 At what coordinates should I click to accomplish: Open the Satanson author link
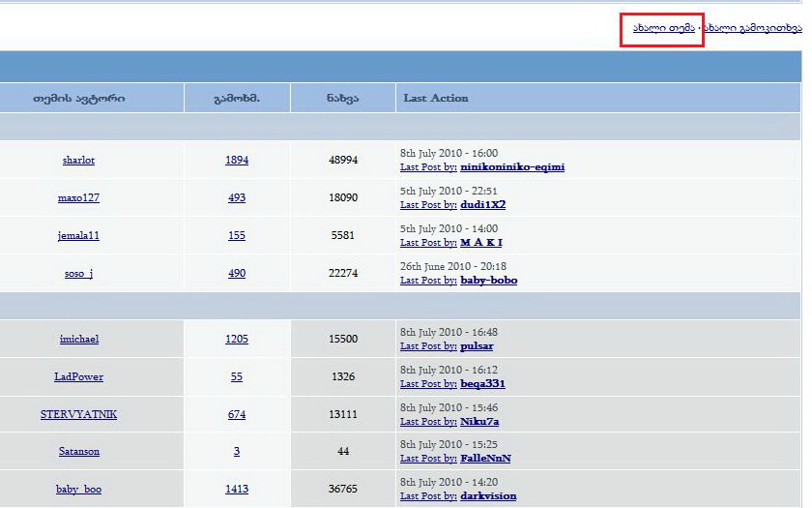[78, 452]
